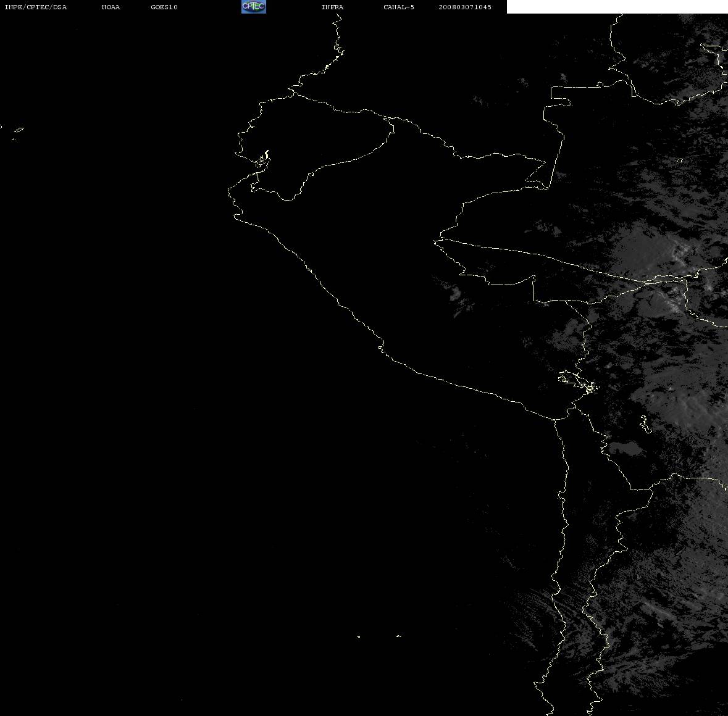Click the 200803071045 timestamp text

click(x=465, y=7)
